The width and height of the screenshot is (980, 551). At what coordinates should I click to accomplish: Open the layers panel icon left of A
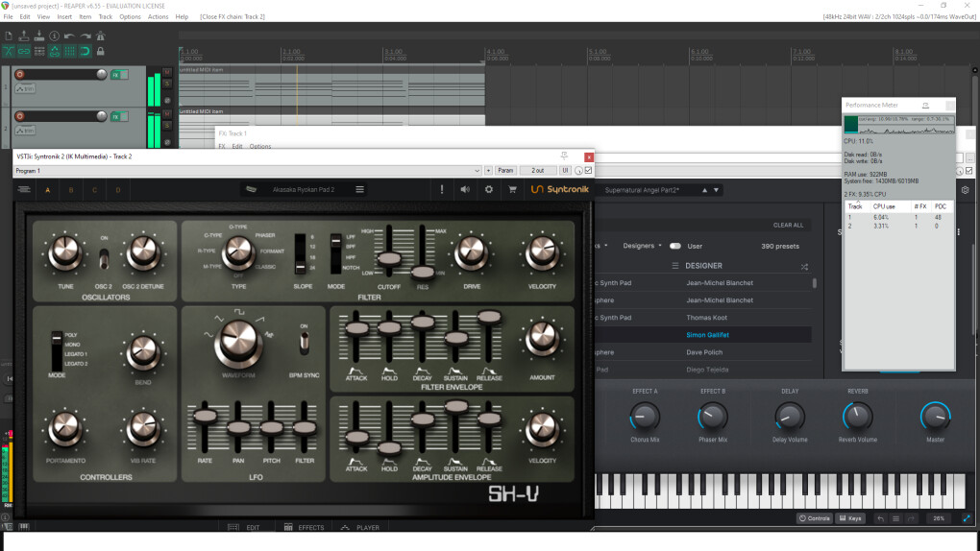click(x=24, y=189)
